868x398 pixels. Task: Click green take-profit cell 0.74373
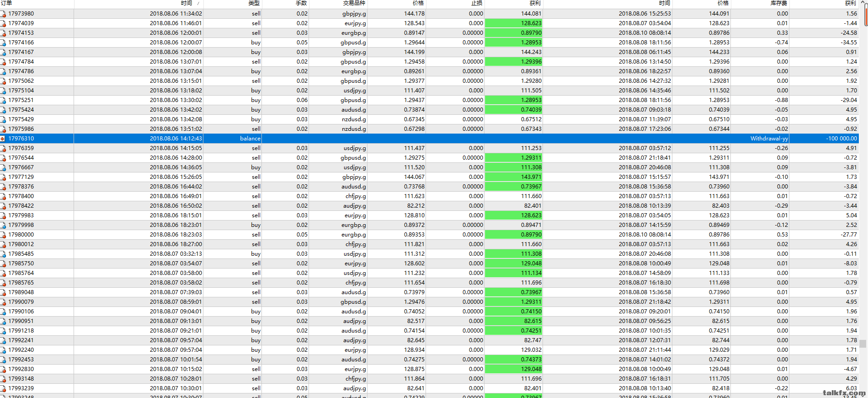pos(514,360)
